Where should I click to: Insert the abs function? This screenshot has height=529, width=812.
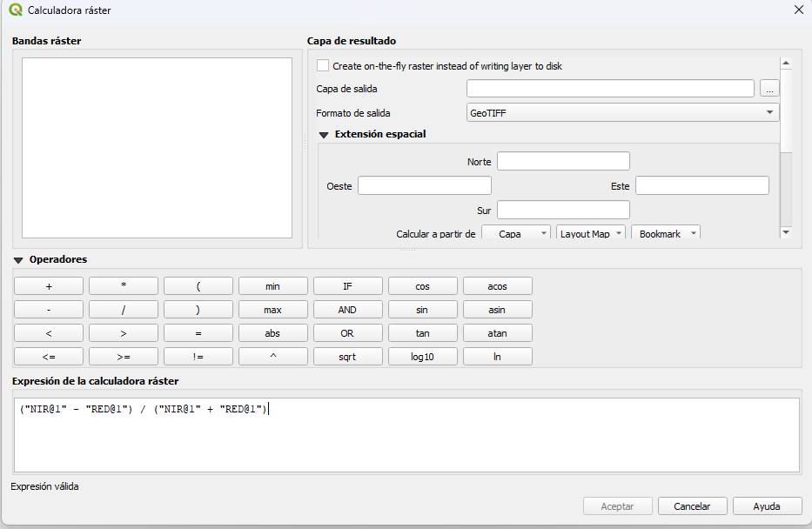point(273,333)
